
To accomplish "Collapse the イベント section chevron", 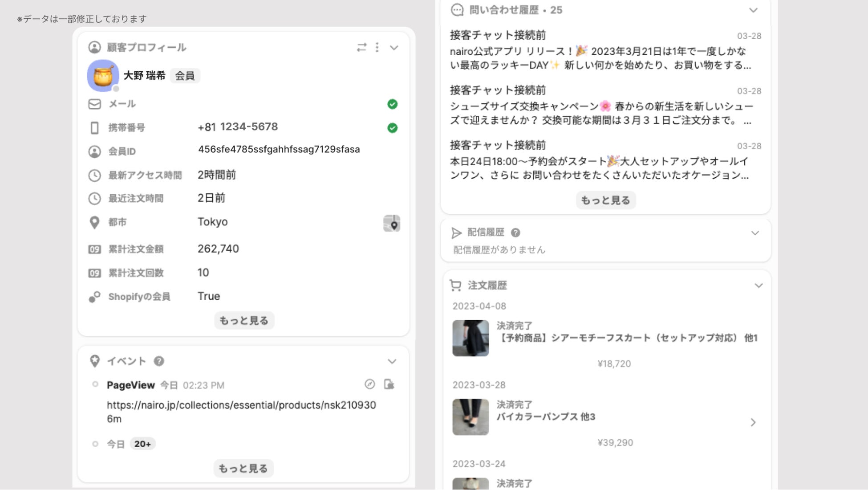I will tap(392, 361).
